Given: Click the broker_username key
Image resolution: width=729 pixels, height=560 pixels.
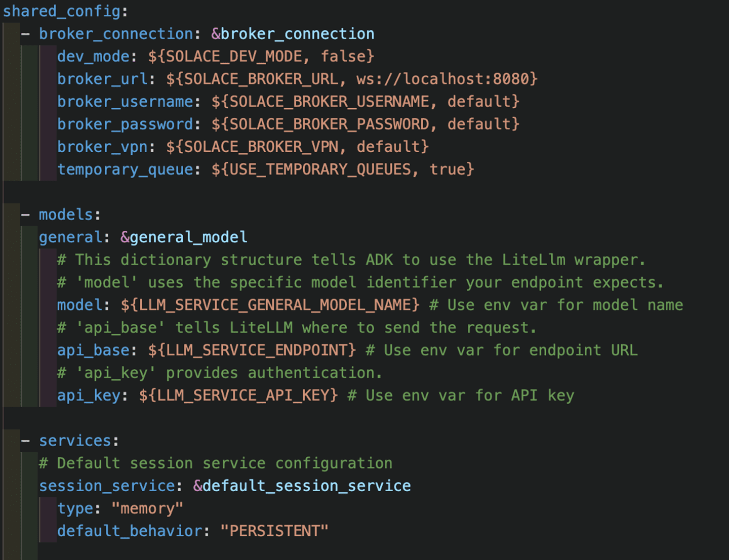Looking at the screenshot, I should pos(126,102).
